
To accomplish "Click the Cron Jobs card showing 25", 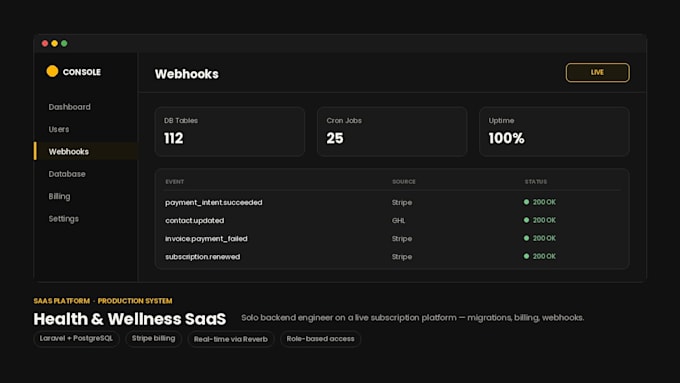I will (392, 131).
